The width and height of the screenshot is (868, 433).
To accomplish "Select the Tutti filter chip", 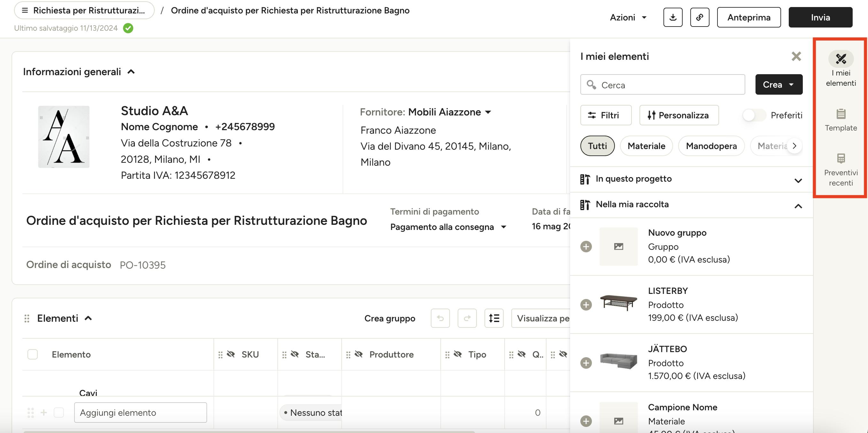I will [597, 146].
